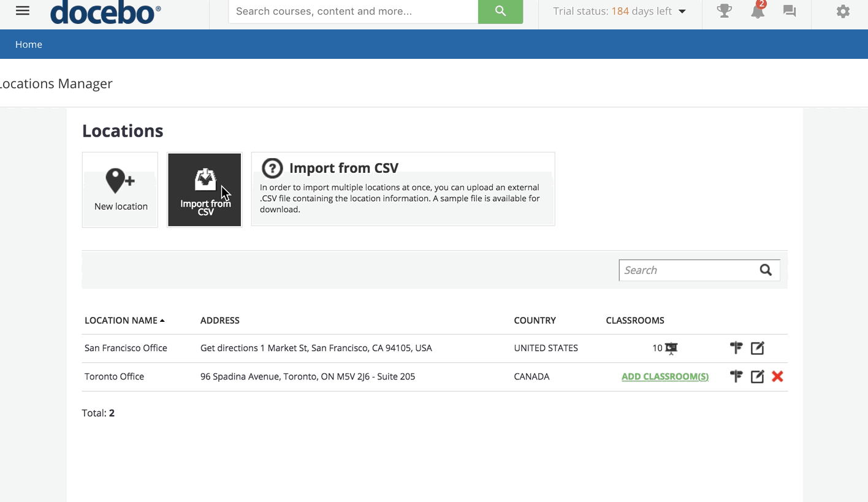The width and height of the screenshot is (868, 502).
Task: Click Add Classroom(s) link for Toronto
Action: tap(664, 376)
